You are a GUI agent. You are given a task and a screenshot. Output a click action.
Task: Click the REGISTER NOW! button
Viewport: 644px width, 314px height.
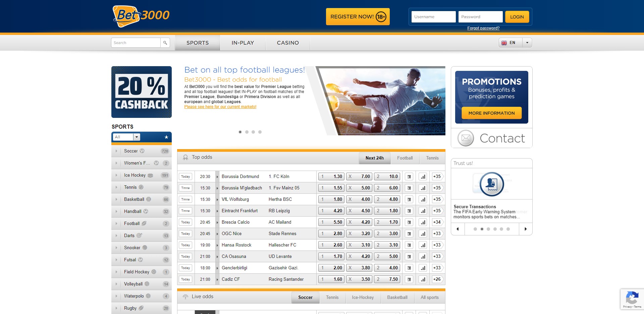tap(358, 17)
